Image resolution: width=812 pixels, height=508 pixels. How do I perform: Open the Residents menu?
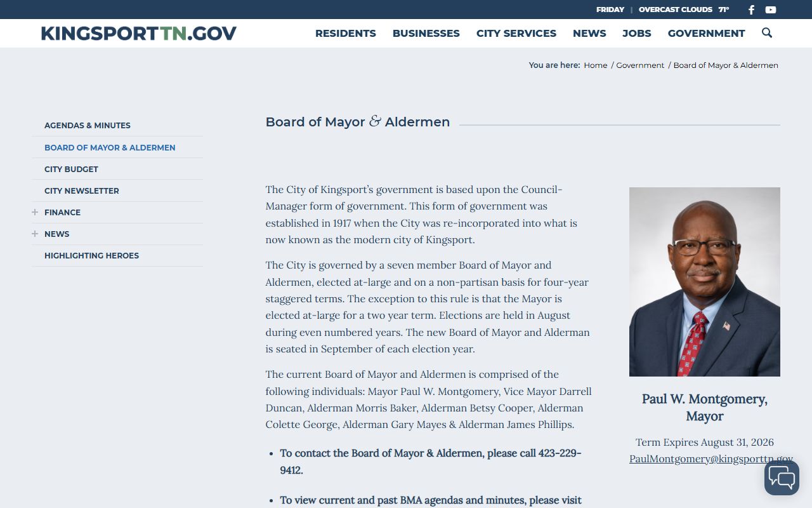346,33
